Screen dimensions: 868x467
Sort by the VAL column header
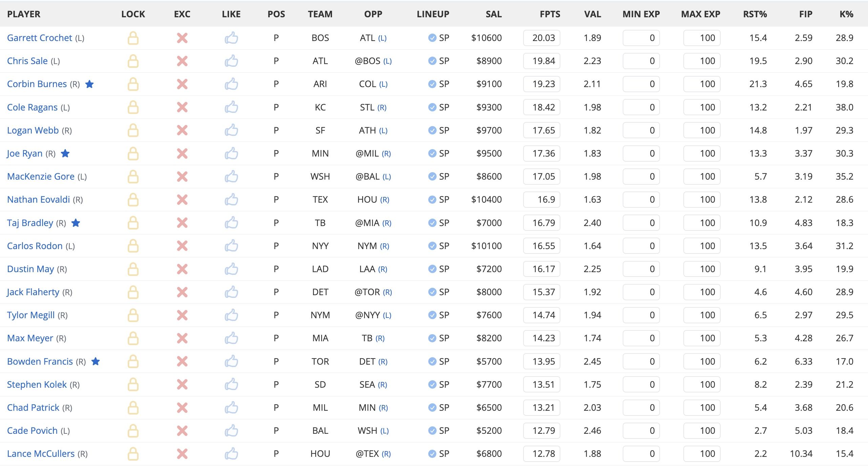tap(593, 14)
